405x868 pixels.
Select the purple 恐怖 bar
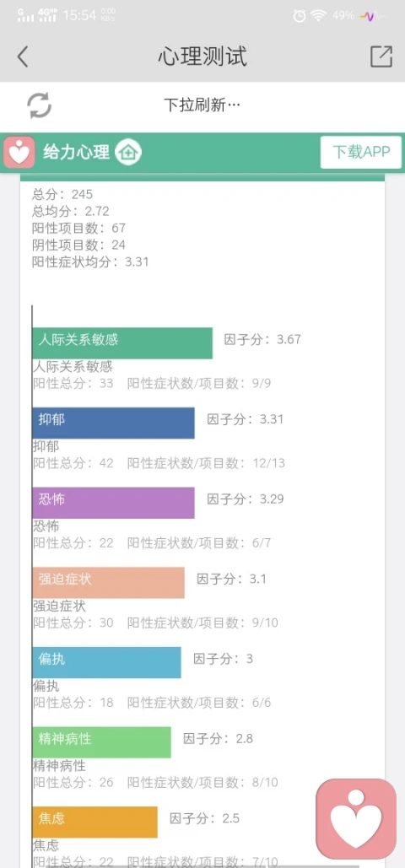(x=114, y=503)
